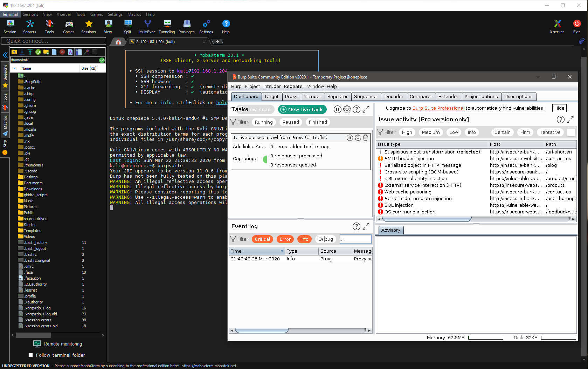Screen dimensions: 588x369
Task: Click the home tab icon
Action: click(x=118, y=42)
